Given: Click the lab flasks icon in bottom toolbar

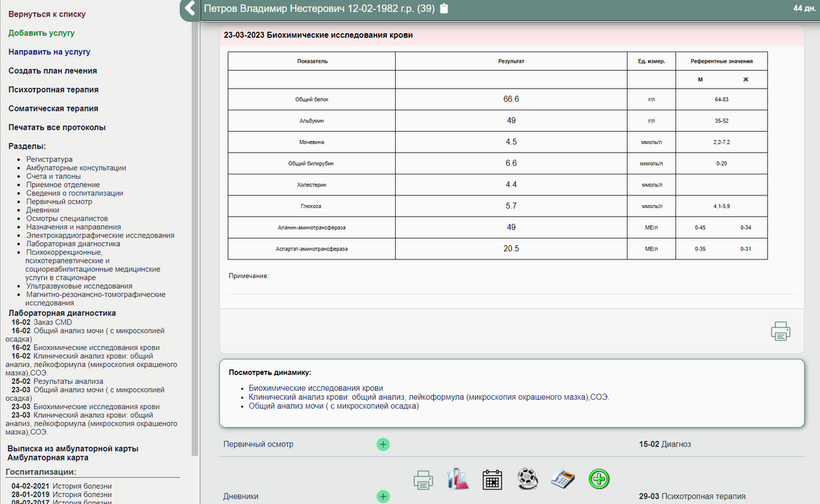Looking at the screenshot, I should point(458,479).
